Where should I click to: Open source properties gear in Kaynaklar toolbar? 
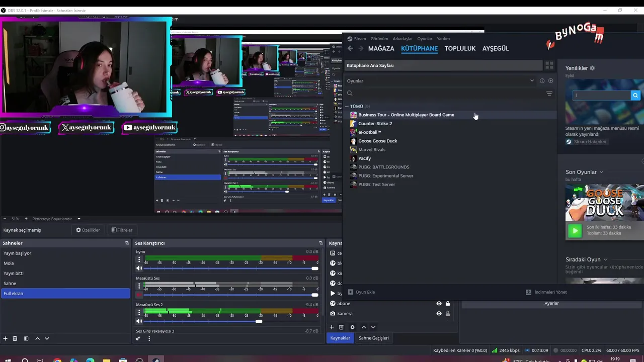click(x=352, y=327)
